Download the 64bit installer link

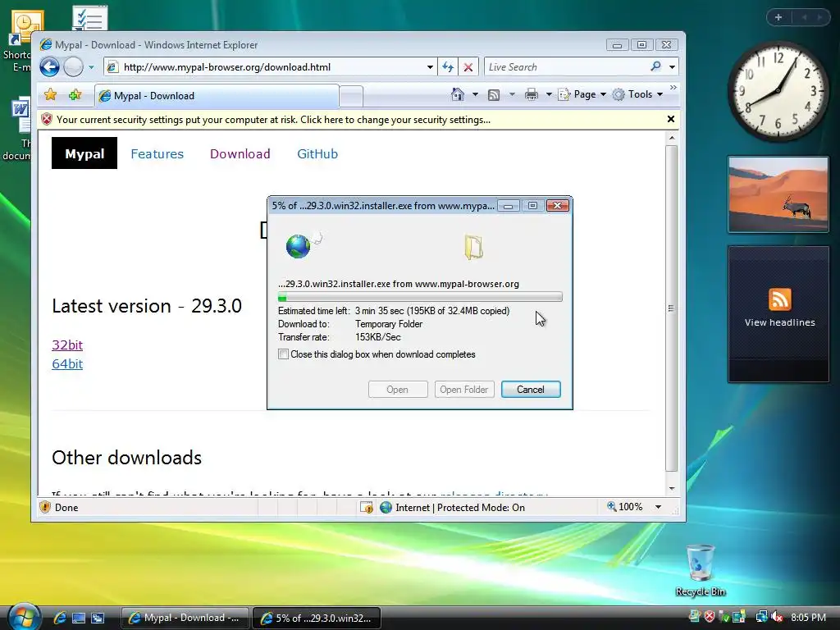pyautogui.click(x=67, y=364)
